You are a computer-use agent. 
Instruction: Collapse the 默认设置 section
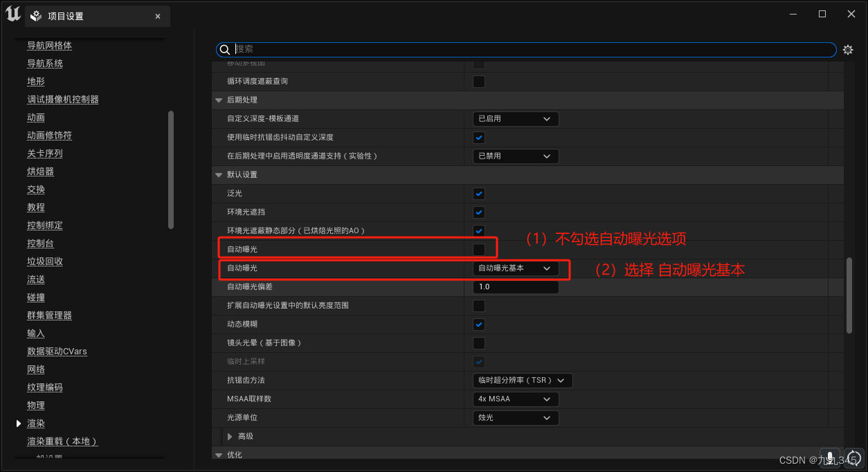(219, 175)
